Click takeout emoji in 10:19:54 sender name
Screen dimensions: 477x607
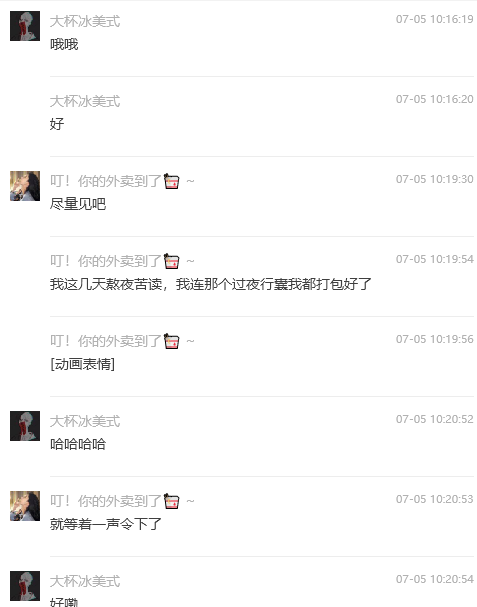point(172,261)
